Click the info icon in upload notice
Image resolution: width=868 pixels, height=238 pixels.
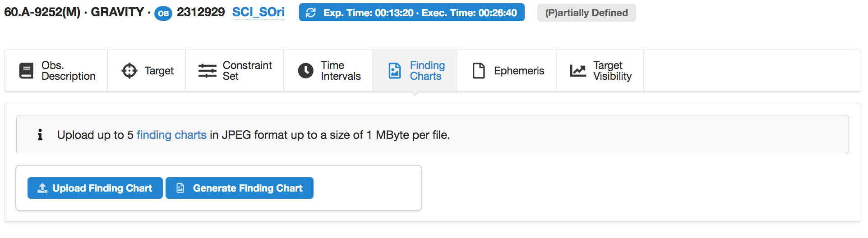click(x=40, y=134)
